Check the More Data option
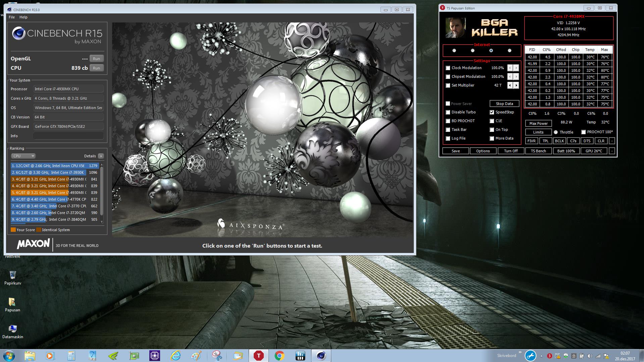 click(492, 139)
